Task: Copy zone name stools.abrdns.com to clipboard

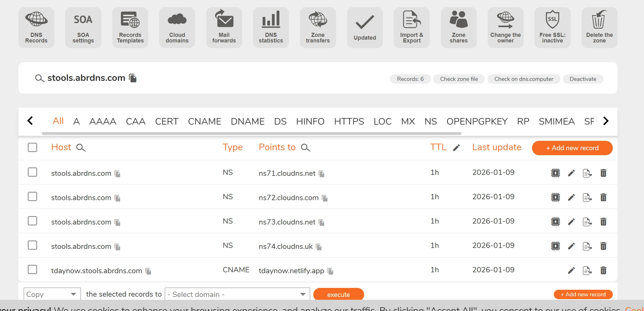Action: pyautogui.click(x=133, y=78)
